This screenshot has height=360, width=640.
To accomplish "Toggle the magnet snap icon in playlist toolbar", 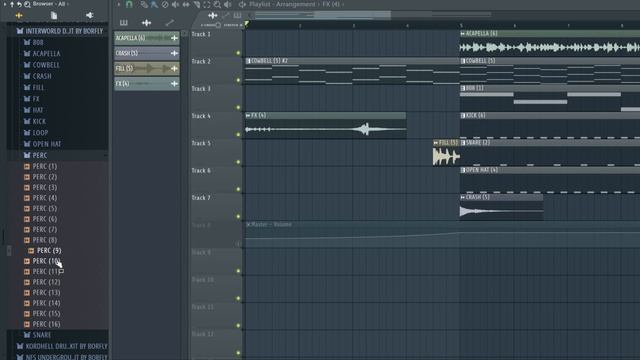I will pos(129,4).
